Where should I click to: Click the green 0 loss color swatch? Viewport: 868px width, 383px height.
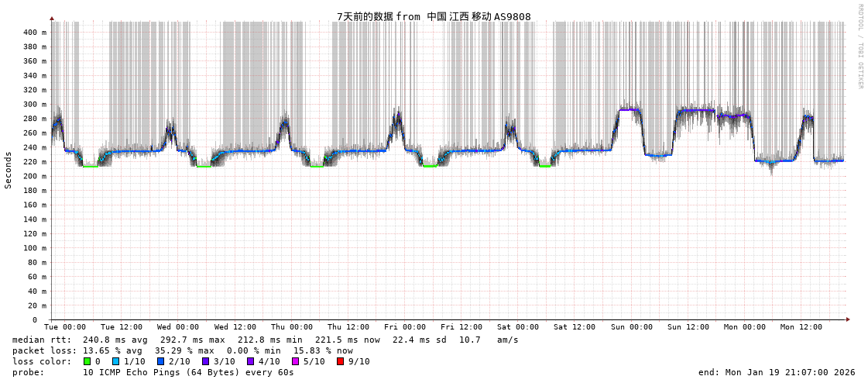pyautogui.click(x=87, y=361)
